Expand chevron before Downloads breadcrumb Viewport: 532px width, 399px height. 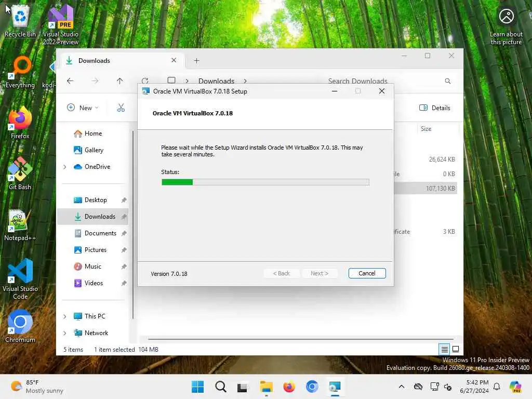pyautogui.click(x=187, y=81)
